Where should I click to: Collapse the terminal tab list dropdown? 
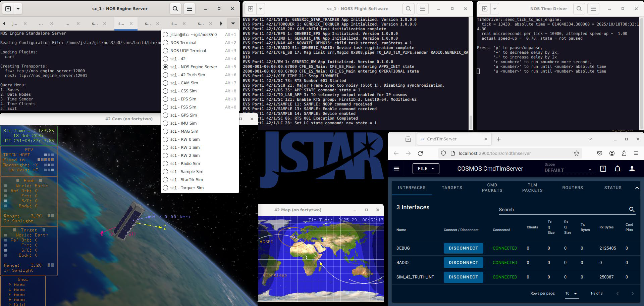click(233, 24)
